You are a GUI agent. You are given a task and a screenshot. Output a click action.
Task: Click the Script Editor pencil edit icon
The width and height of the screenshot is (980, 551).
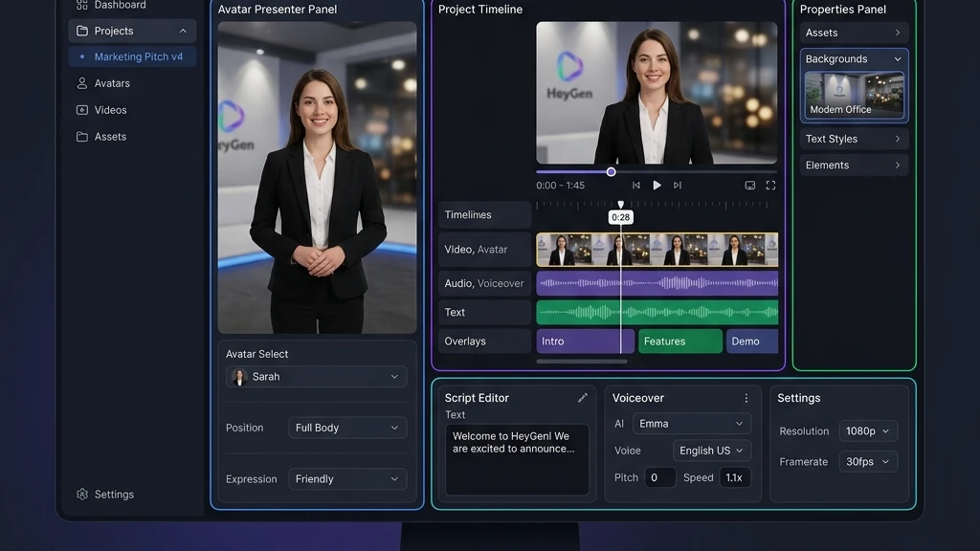(583, 398)
